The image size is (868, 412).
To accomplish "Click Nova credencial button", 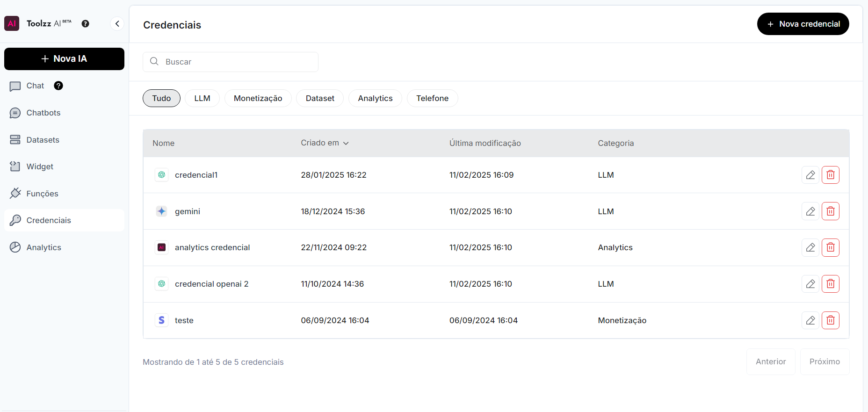I will click(x=803, y=24).
